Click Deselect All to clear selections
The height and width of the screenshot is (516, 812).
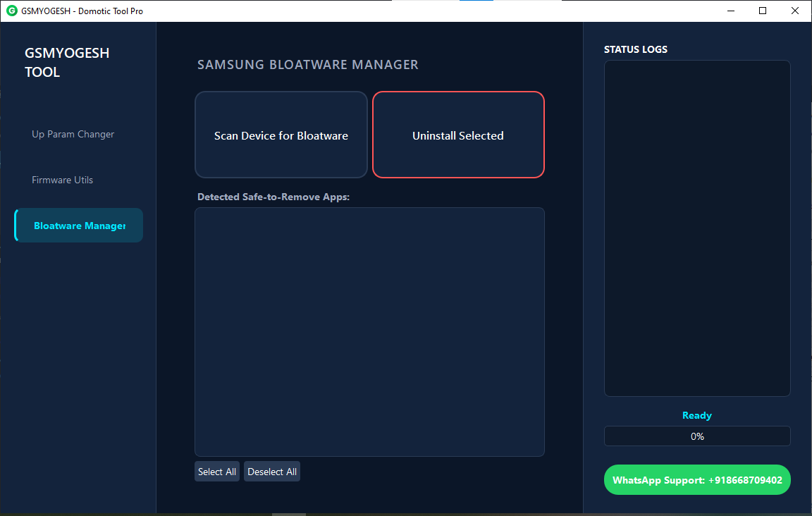click(x=272, y=472)
